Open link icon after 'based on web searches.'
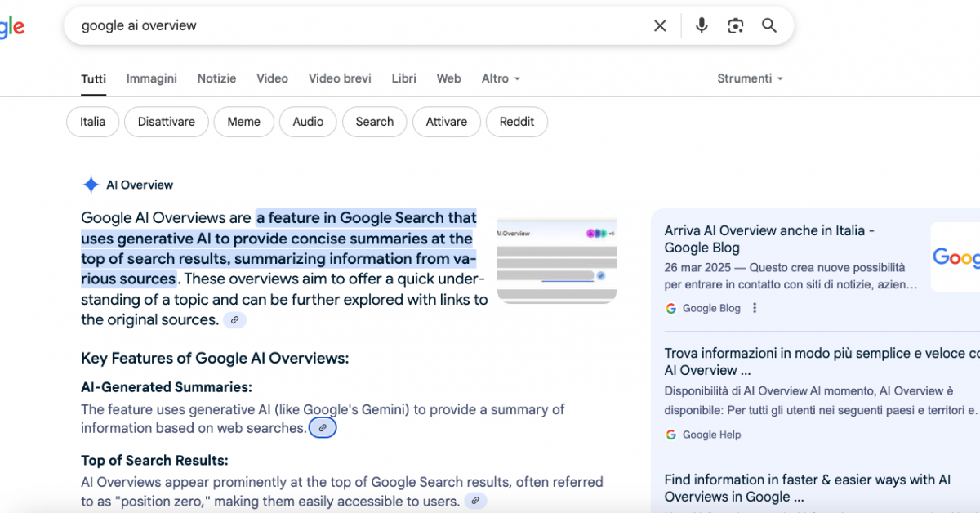The image size is (980, 513). click(x=323, y=428)
